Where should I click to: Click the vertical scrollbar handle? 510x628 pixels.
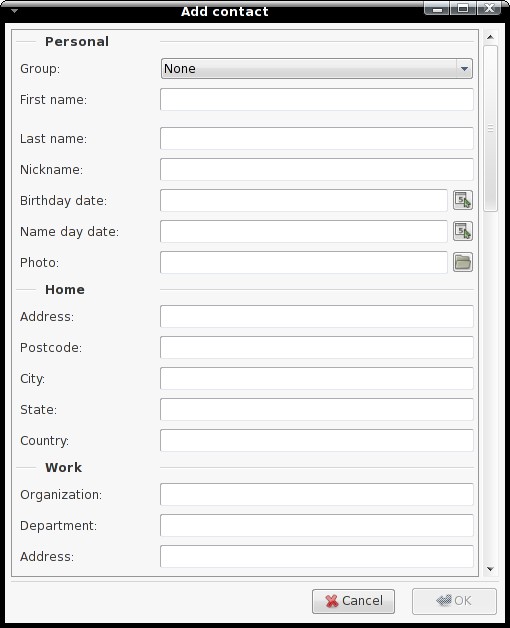(490, 128)
